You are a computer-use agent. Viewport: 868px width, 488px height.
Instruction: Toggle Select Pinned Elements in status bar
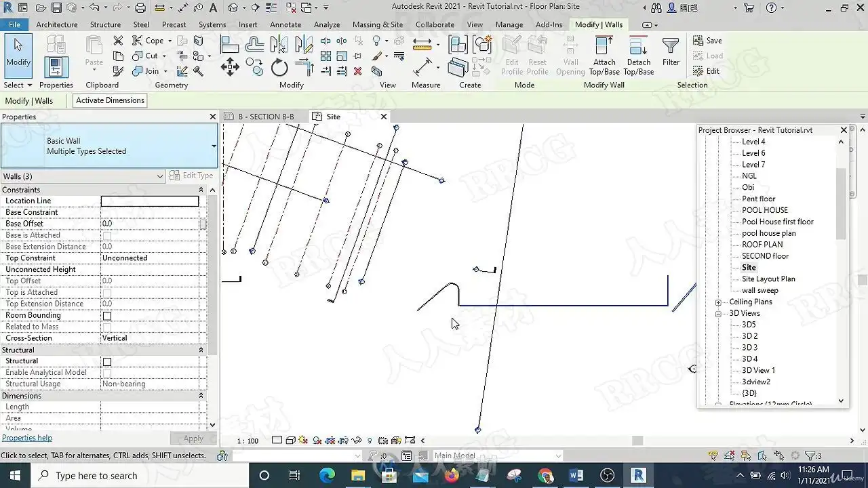tap(746, 455)
